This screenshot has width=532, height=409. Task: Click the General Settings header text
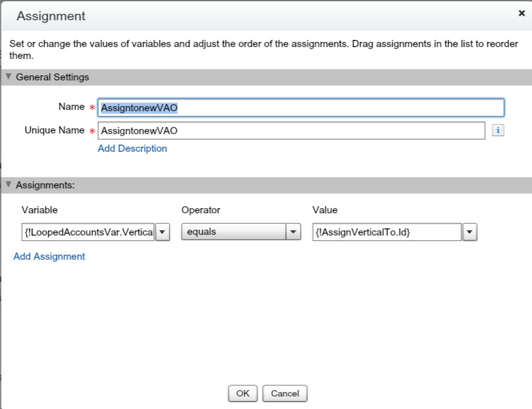click(x=52, y=77)
